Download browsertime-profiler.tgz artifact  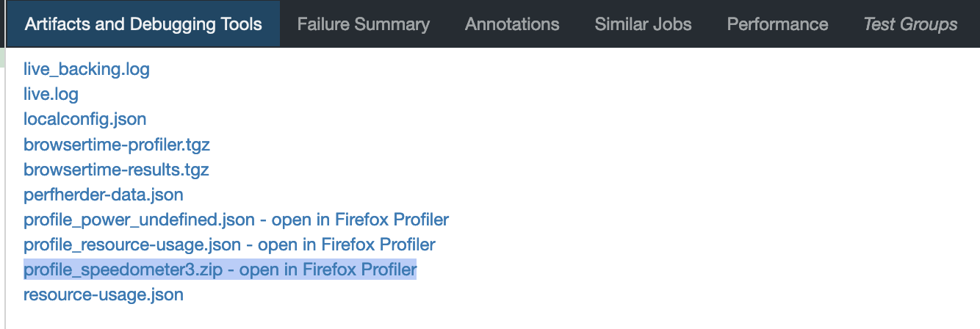[x=117, y=145]
